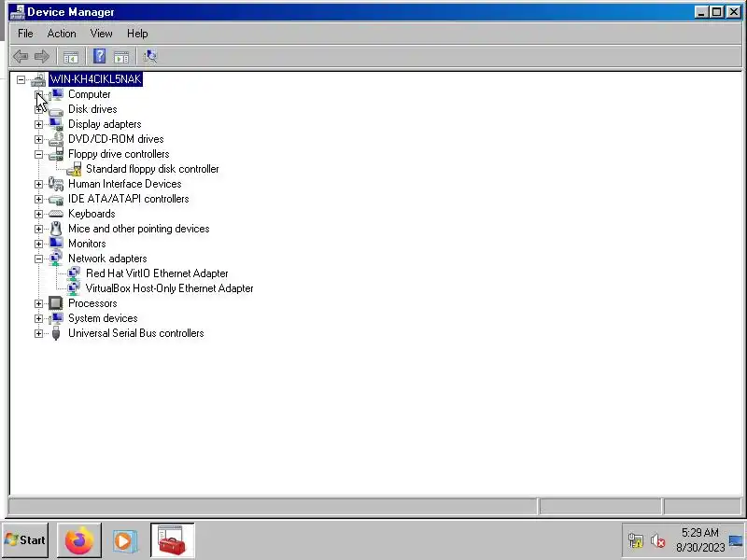The image size is (747, 560).
Task: Expand the Keyboards category
Action: pos(38,215)
